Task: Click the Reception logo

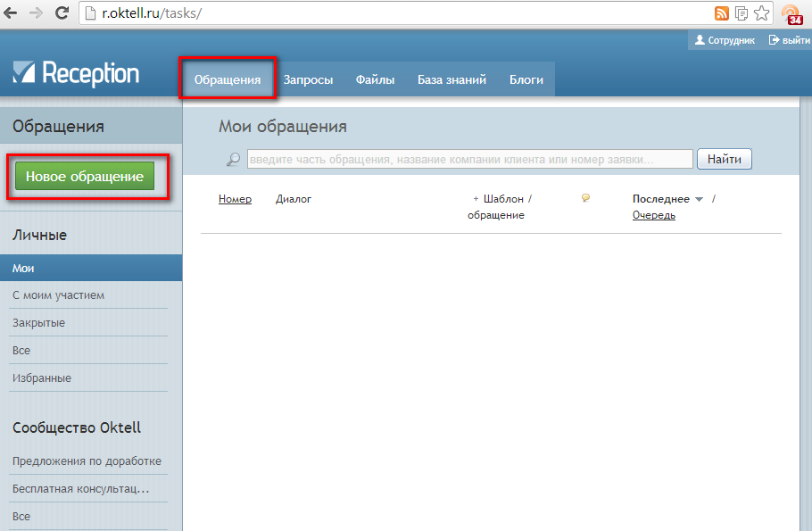Action: click(77, 74)
